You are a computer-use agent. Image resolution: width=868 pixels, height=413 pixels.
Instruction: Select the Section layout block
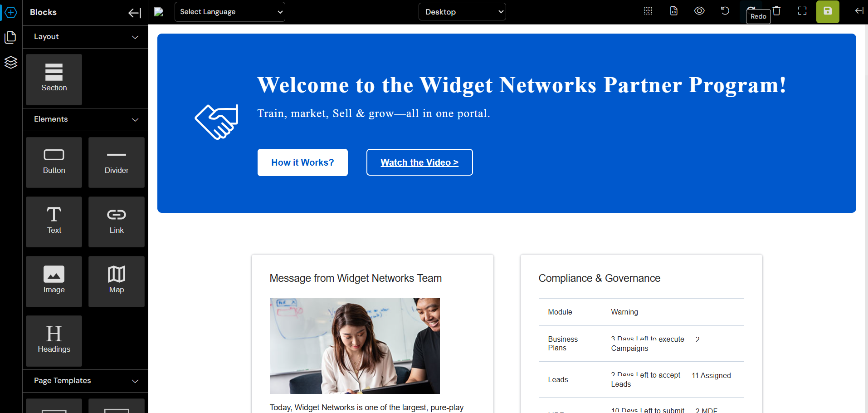[x=54, y=79]
